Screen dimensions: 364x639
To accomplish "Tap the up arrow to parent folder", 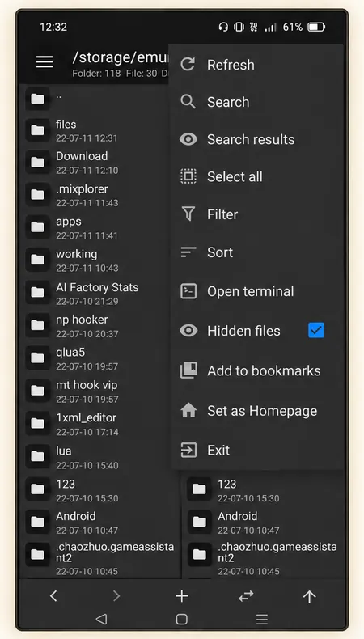I will [x=309, y=597].
